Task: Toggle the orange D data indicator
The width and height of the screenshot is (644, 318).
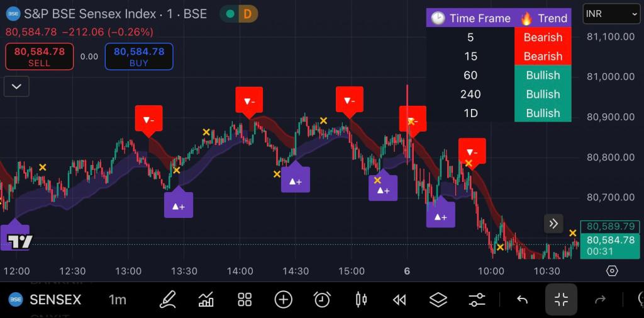Action: tap(248, 13)
